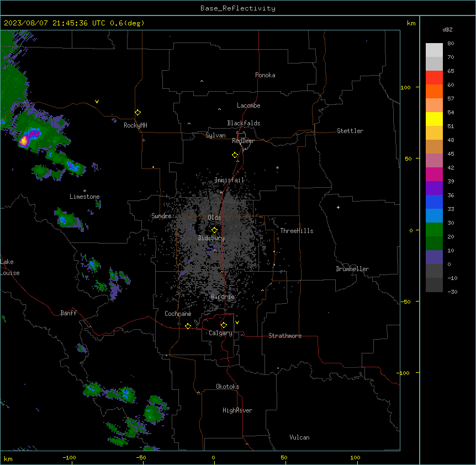
Task: Pick the magenta swatch between 42 and 39 dBZ
Action: tap(434, 175)
